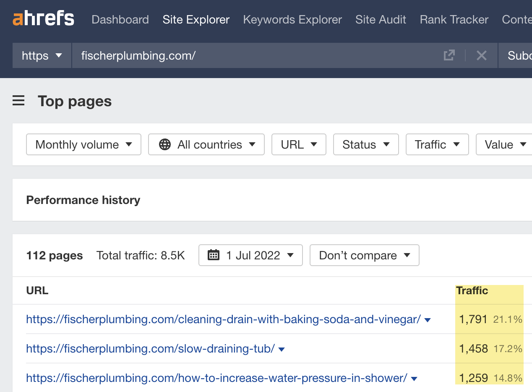532x392 pixels.
Task: Open the Status filter dropdown
Action: tap(365, 144)
